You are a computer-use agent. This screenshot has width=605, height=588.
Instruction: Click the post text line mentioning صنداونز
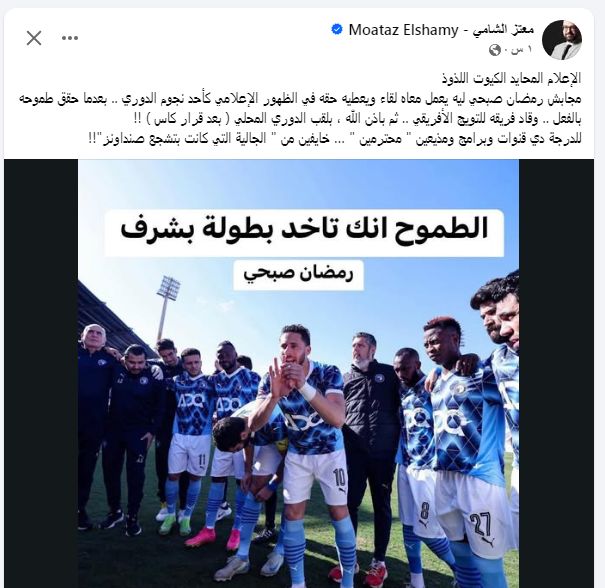click(x=335, y=139)
